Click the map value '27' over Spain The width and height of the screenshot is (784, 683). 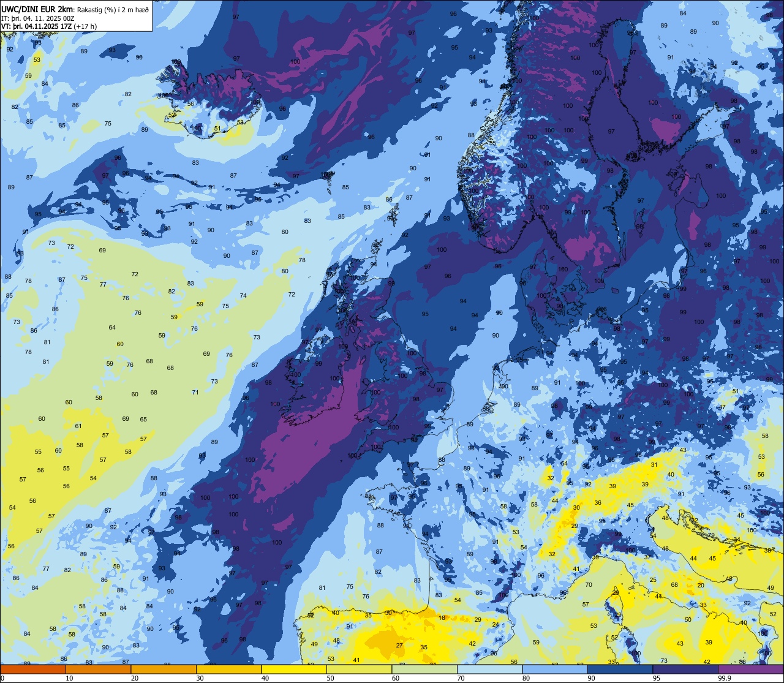(399, 645)
